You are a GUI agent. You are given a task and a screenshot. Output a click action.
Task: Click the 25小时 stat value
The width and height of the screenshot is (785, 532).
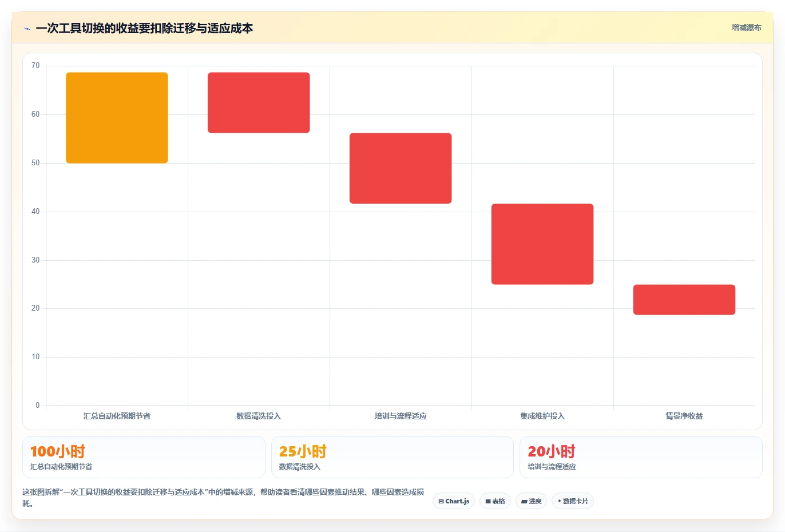click(x=303, y=451)
